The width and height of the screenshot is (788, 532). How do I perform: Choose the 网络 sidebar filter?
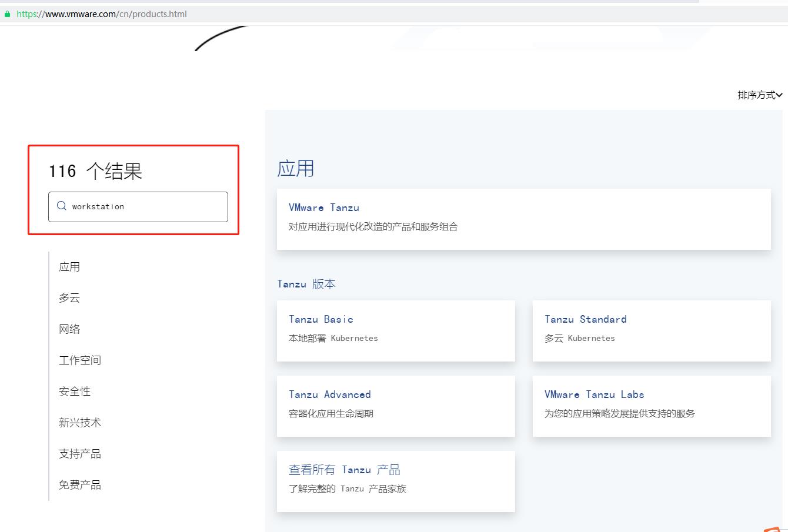click(x=69, y=329)
